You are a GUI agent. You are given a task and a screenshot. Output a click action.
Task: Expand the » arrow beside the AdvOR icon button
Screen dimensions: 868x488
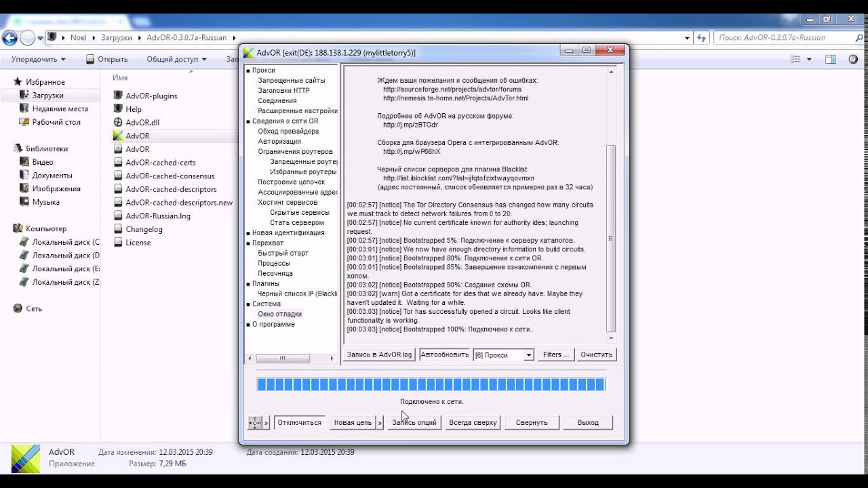(267, 422)
